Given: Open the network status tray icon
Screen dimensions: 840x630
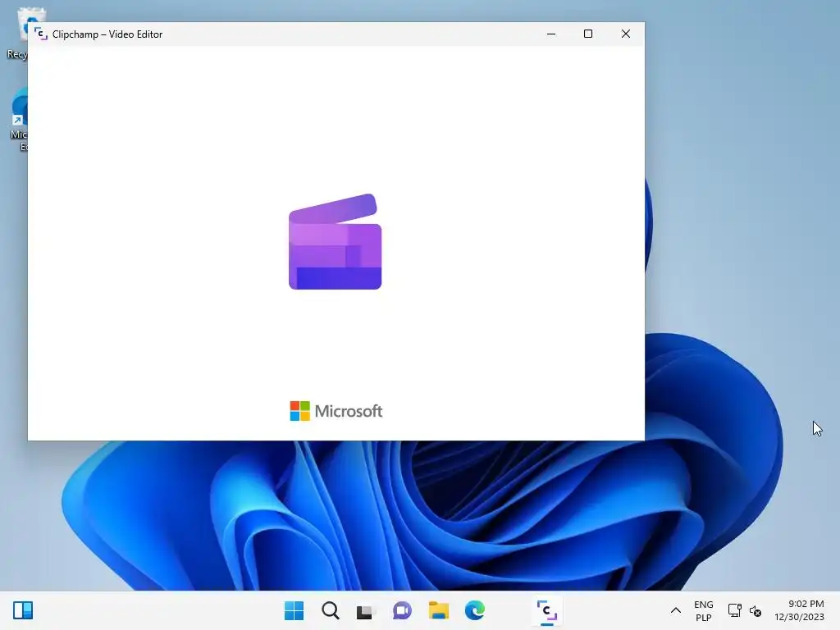Looking at the screenshot, I should 734,610.
